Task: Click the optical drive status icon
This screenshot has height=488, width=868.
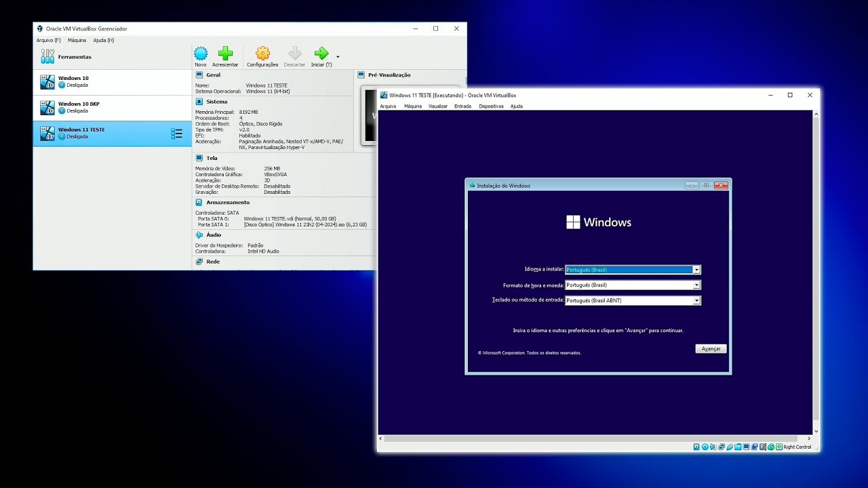Action: click(x=705, y=447)
